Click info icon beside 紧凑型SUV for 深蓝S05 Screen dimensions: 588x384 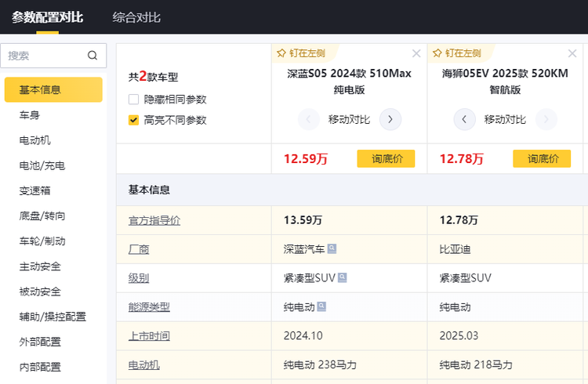coord(342,277)
